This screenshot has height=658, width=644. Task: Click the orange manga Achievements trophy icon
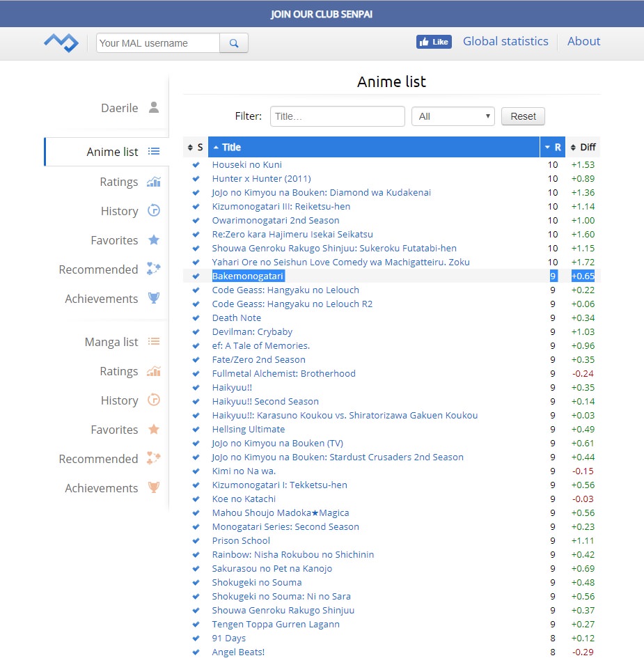tap(154, 487)
